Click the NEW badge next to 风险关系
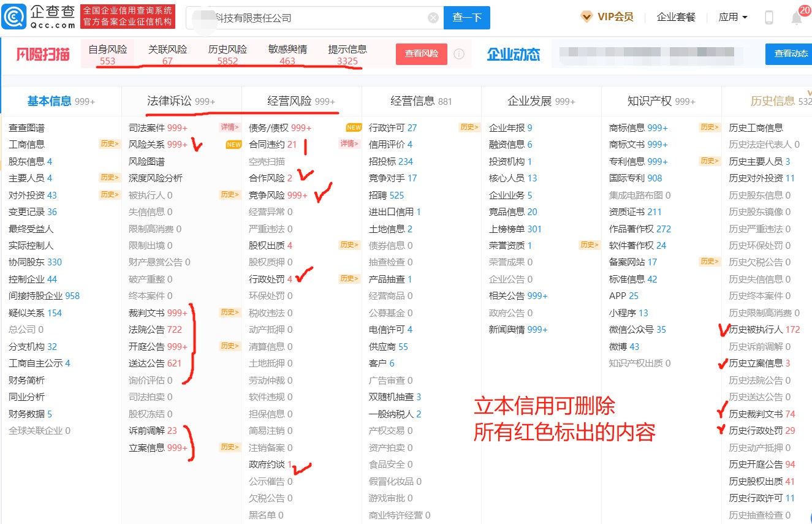 click(x=233, y=145)
